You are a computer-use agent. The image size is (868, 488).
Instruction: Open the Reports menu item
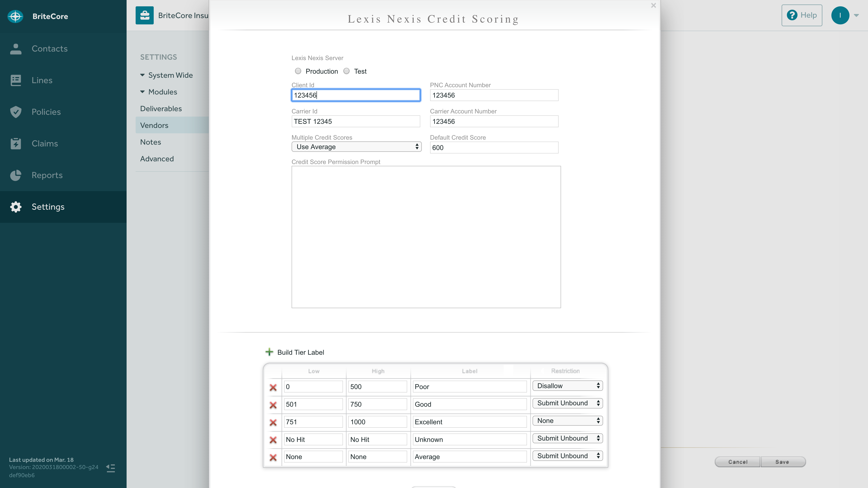[x=63, y=175]
